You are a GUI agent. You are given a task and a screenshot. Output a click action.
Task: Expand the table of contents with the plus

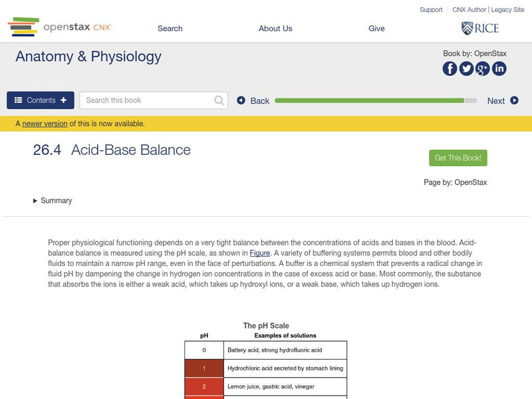pyautogui.click(x=63, y=100)
